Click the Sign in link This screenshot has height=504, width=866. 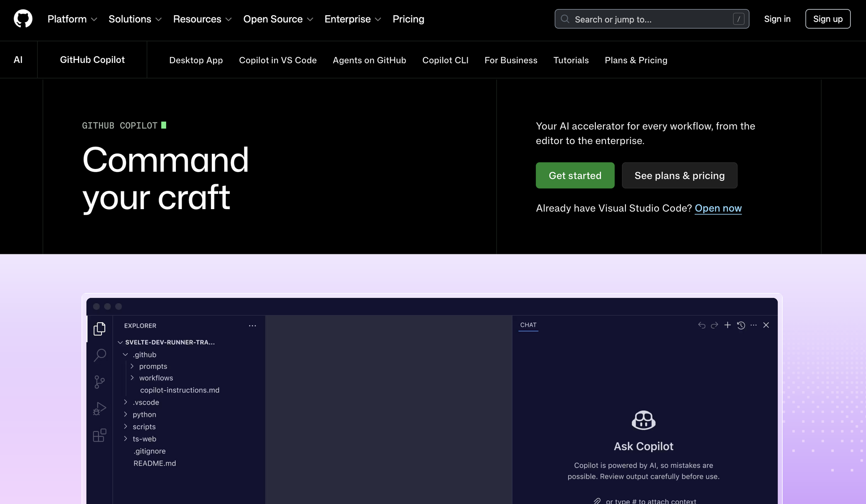point(777,19)
